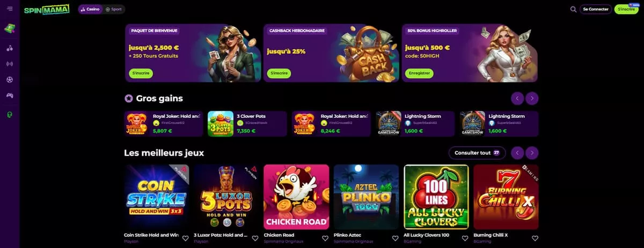Switch to the Sport tab

tap(114, 9)
